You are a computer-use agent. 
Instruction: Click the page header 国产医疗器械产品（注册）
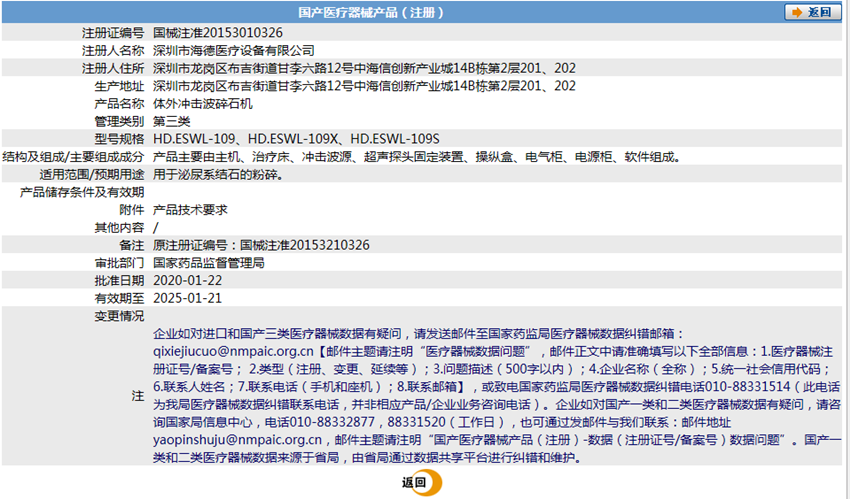[x=371, y=12]
